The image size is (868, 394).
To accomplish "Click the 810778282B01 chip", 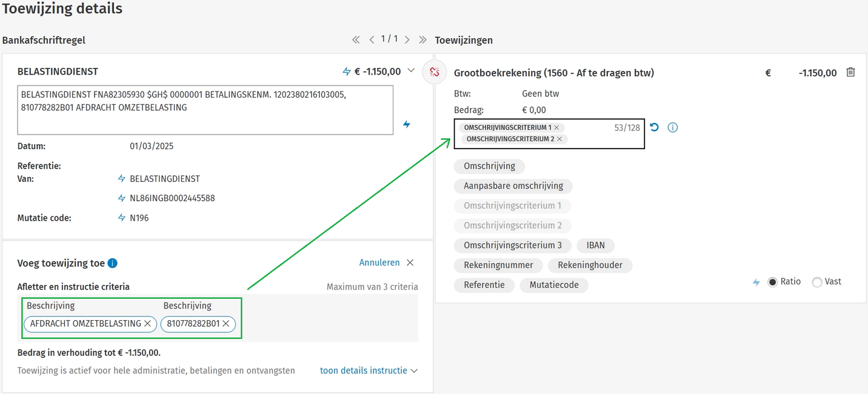I will [x=198, y=324].
